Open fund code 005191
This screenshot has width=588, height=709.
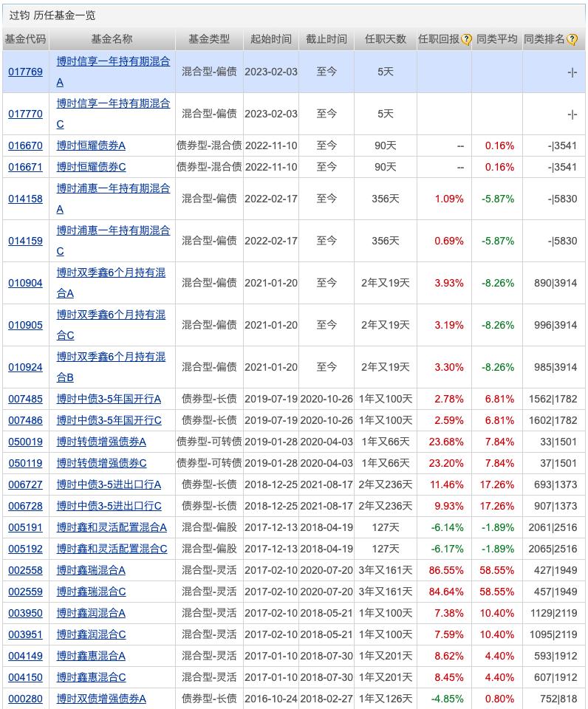click(x=25, y=527)
